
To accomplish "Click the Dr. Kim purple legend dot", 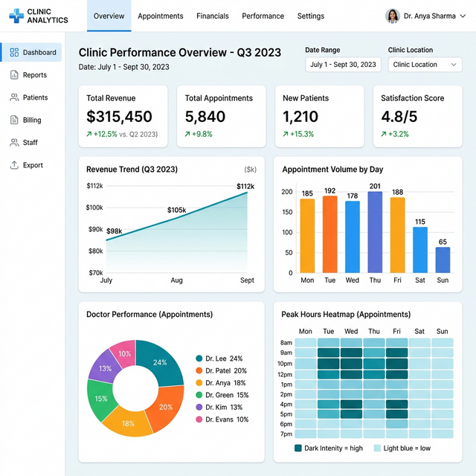I will 199,407.
